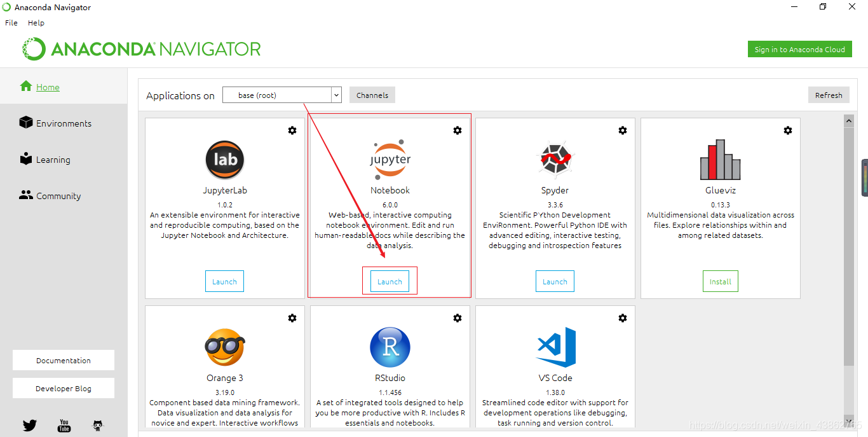
Task: Install Glueviz
Action: click(x=721, y=282)
